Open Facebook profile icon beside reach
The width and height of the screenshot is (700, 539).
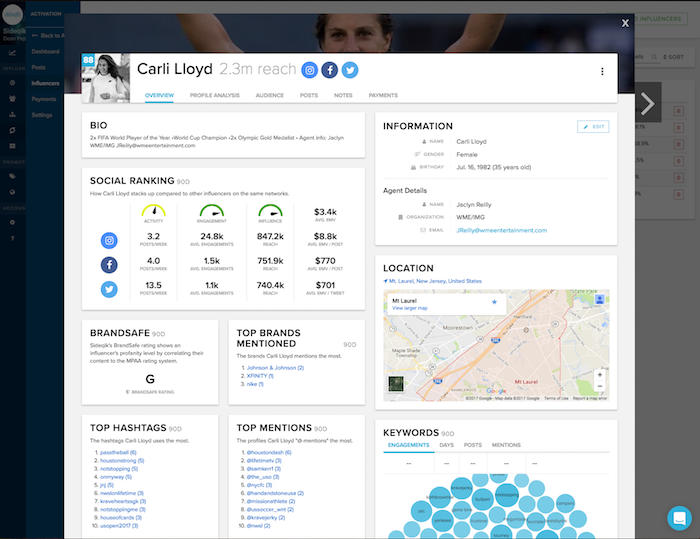(x=329, y=70)
